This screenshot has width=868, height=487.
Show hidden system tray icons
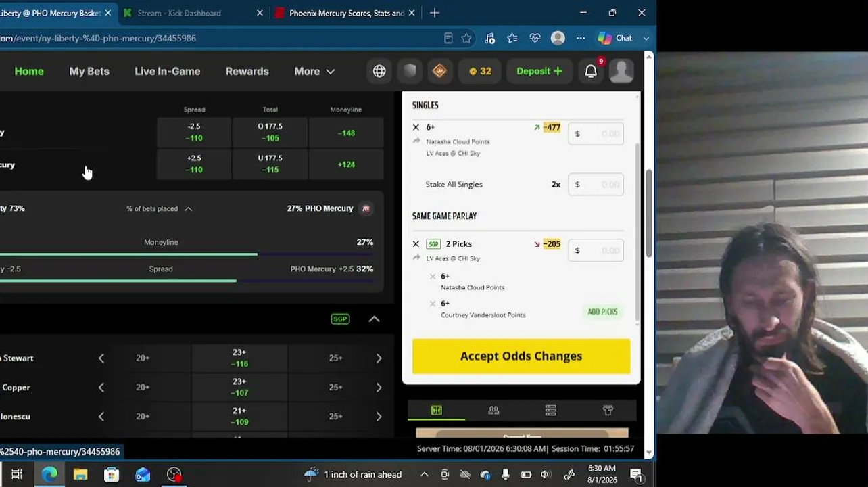(x=425, y=474)
